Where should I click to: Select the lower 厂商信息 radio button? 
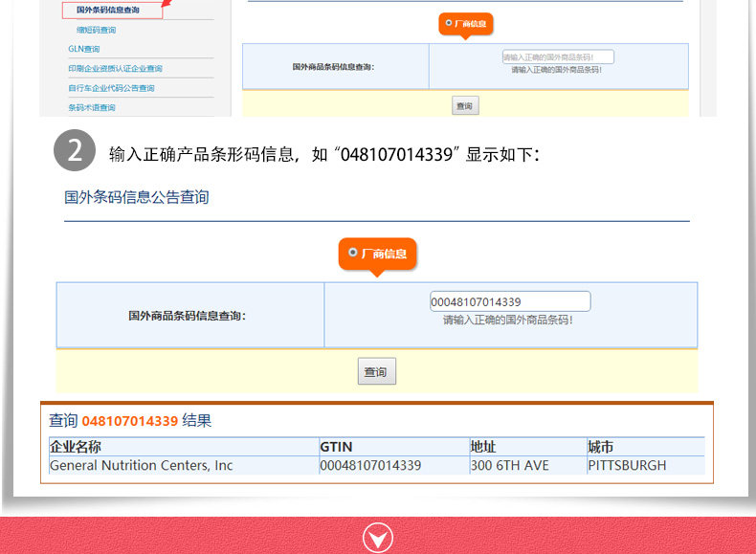(x=353, y=253)
